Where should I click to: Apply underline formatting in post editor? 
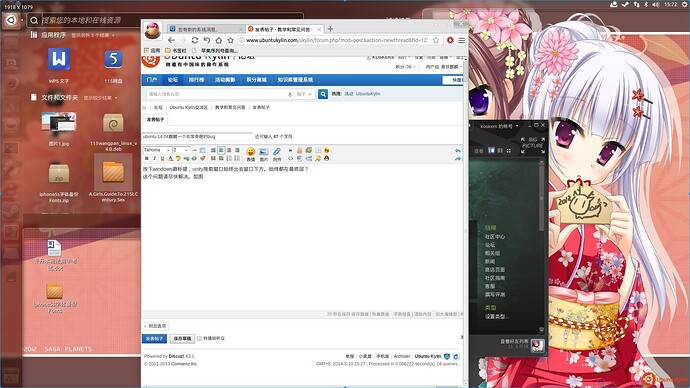tap(162, 158)
